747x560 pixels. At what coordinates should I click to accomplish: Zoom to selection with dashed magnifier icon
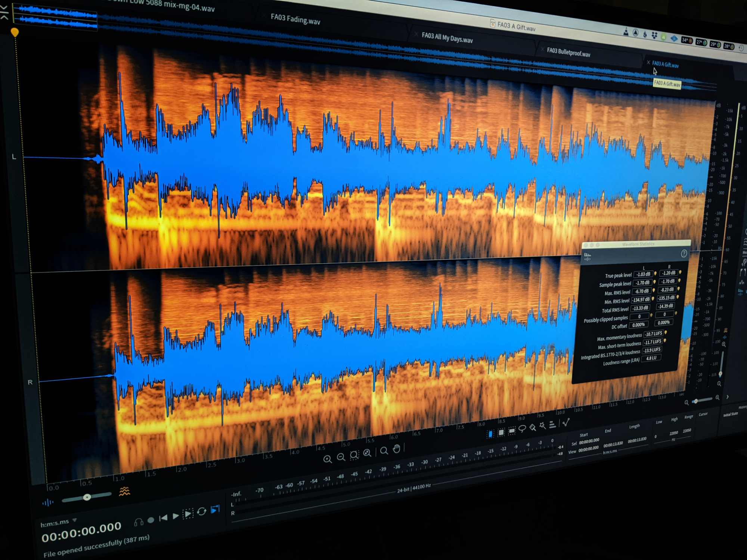click(x=354, y=455)
